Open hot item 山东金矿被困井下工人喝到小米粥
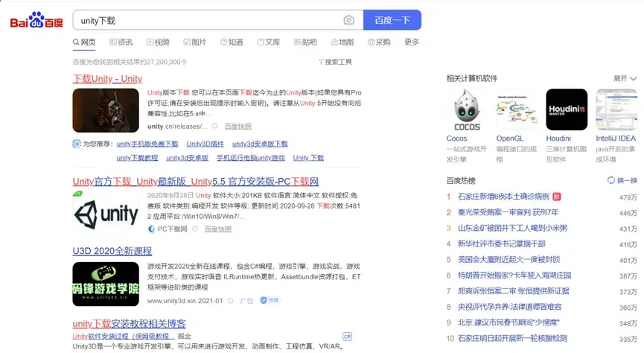 point(512,228)
